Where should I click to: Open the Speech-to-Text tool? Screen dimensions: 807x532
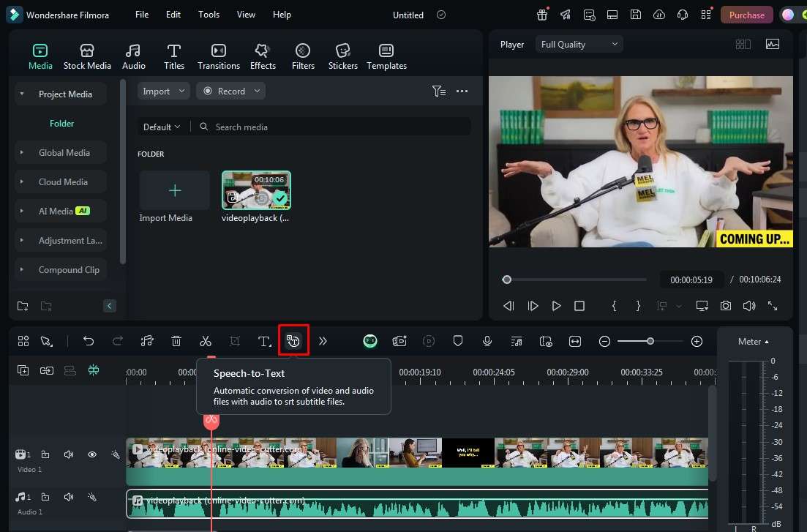(293, 340)
